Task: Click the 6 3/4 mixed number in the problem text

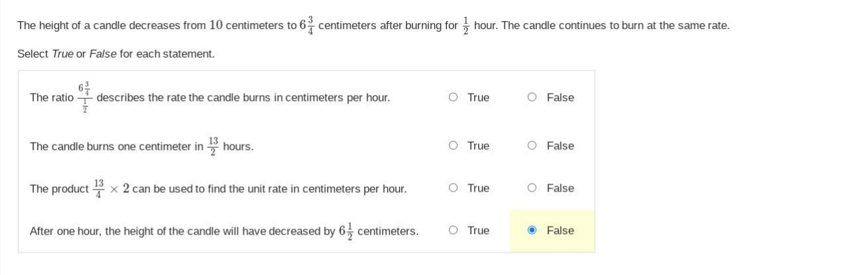Action: click(x=306, y=26)
